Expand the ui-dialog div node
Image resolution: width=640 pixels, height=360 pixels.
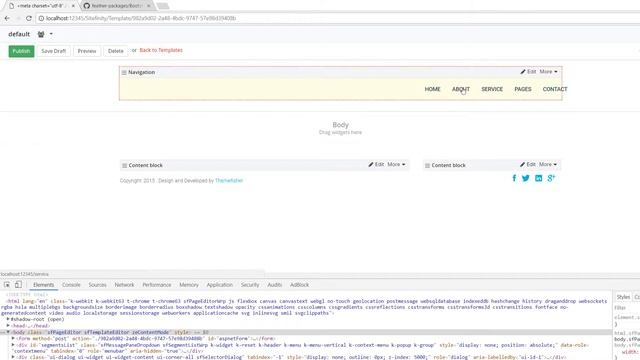13,357
